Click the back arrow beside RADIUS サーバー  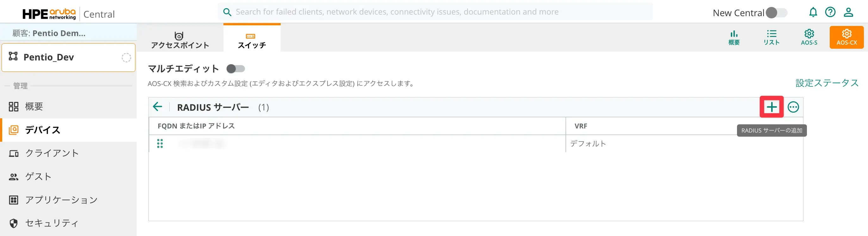tap(157, 107)
